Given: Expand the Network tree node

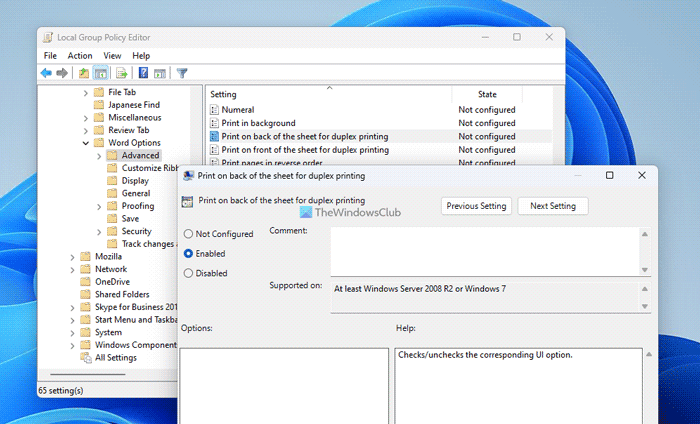Looking at the screenshot, I should coord(72,270).
